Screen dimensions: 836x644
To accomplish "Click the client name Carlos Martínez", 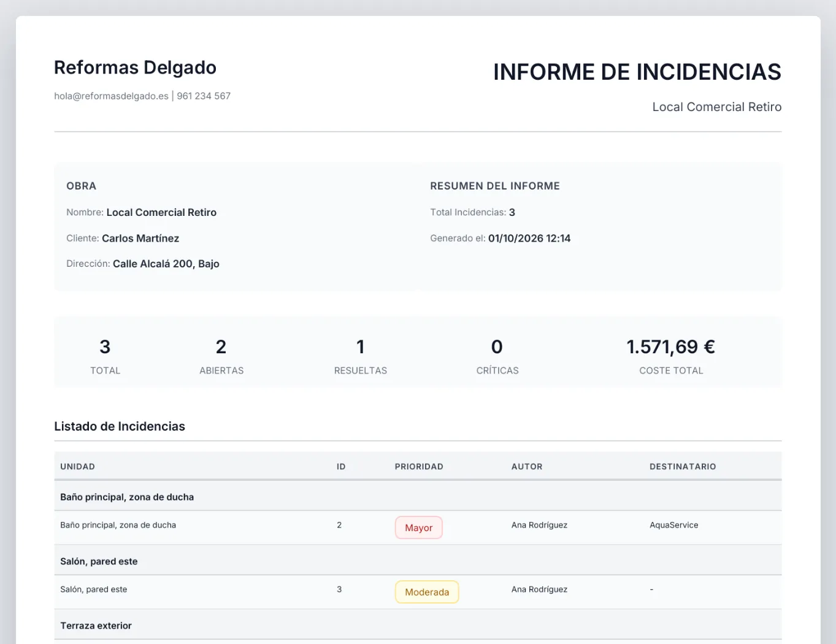I will pyautogui.click(x=140, y=238).
